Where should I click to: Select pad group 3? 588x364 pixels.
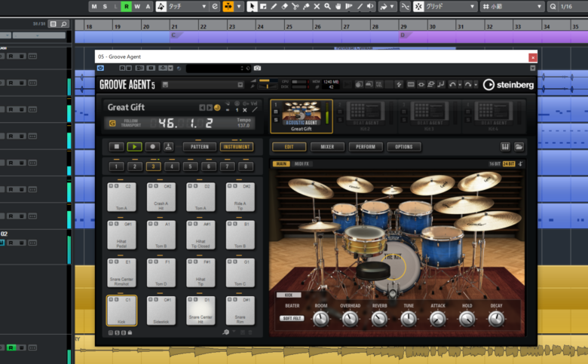[x=153, y=167]
